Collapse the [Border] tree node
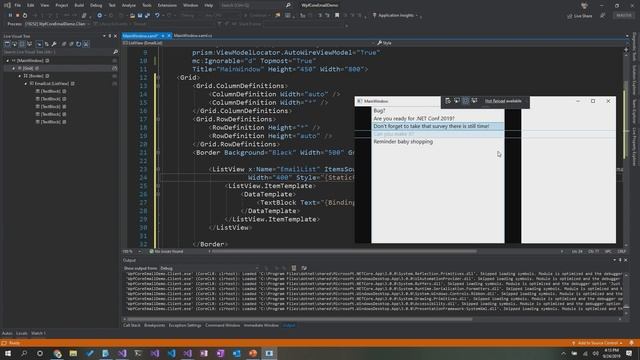The width and height of the screenshot is (640, 360). click(x=20, y=76)
